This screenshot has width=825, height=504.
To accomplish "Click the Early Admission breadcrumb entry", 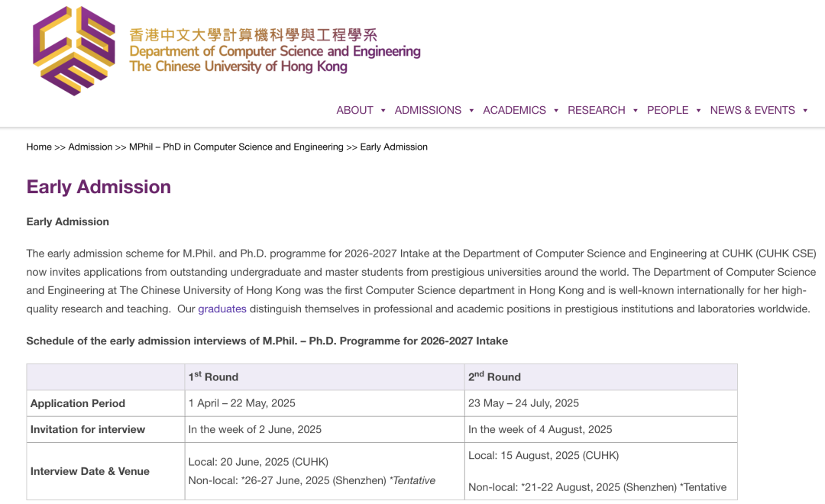I will [393, 147].
